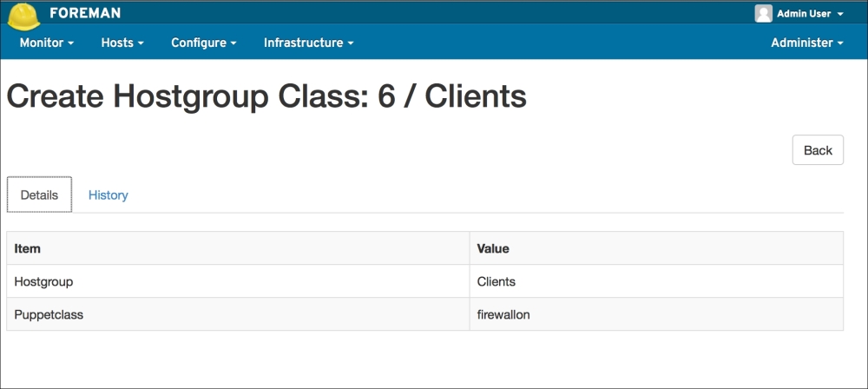Select the Hostgroup row label
Viewport: 868px width, 389px height.
43,281
